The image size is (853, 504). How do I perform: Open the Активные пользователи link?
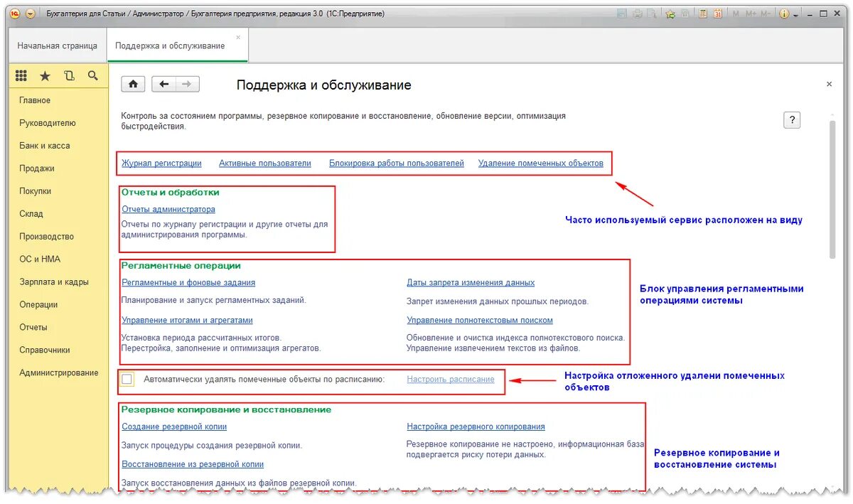coord(265,163)
